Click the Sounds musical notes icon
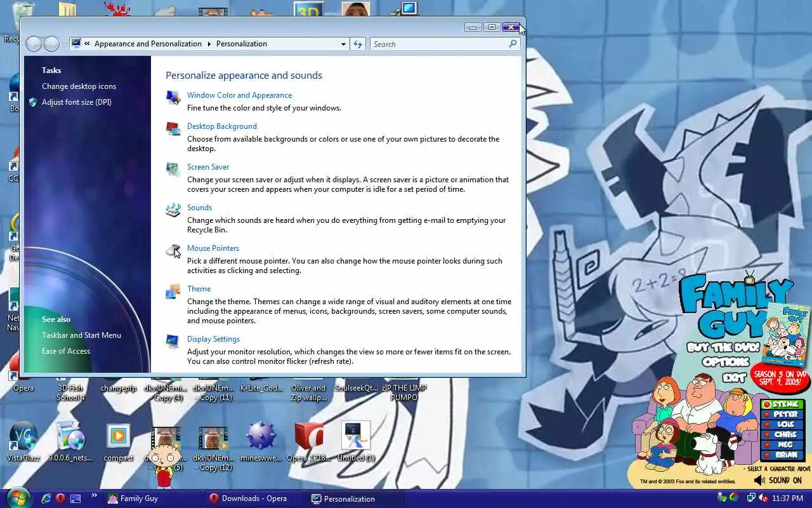 click(x=173, y=210)
